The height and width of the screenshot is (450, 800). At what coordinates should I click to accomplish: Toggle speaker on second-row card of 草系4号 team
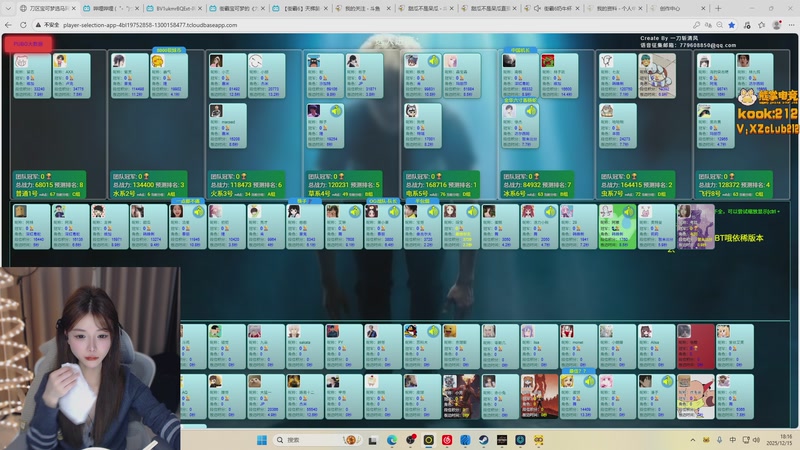336,111
